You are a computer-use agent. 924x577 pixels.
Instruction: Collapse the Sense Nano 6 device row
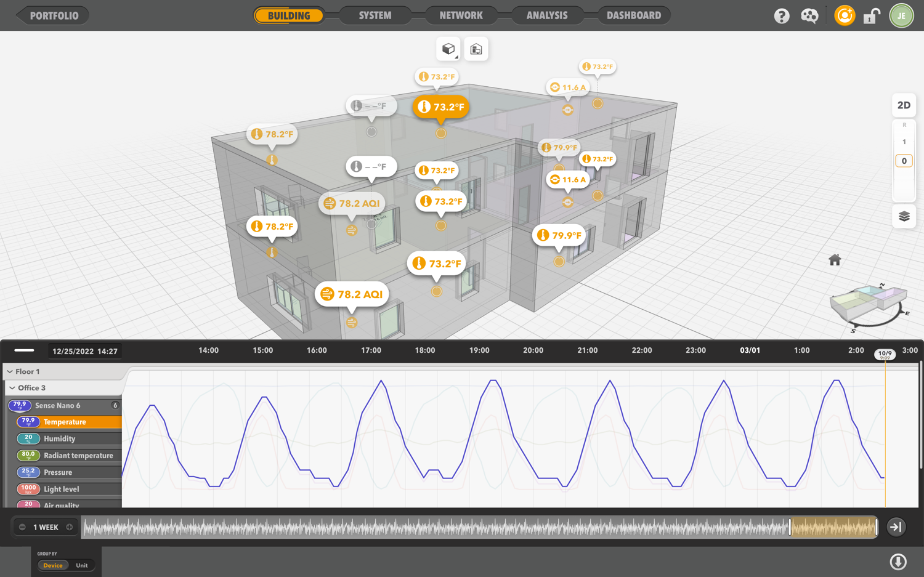pos(57,406)
